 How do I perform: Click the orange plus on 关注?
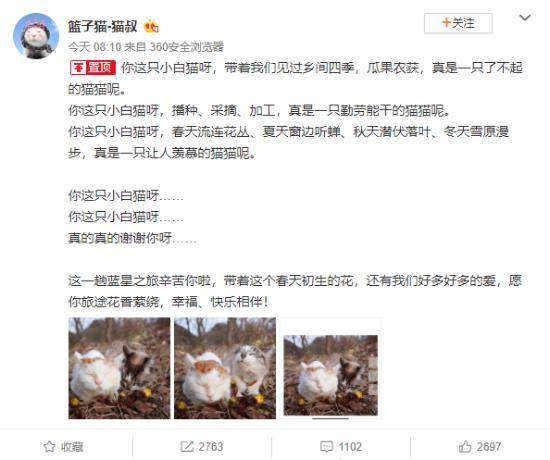(446, 23)
